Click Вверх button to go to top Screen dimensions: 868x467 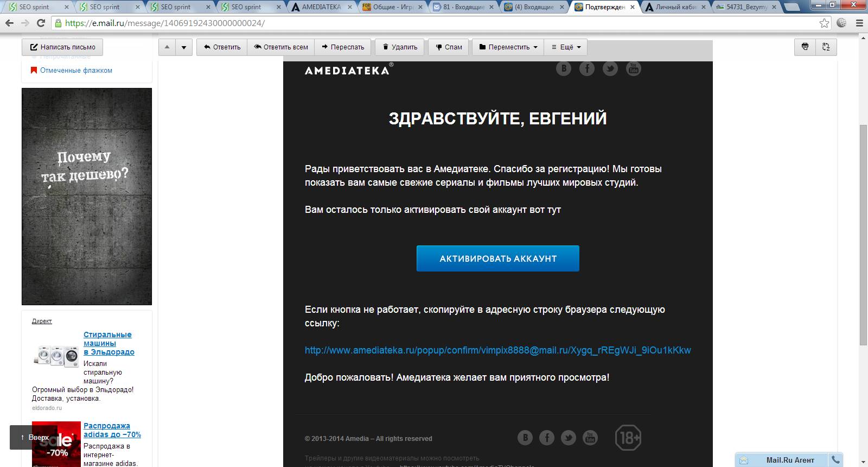pyautogui.click(x=35, y=437)
